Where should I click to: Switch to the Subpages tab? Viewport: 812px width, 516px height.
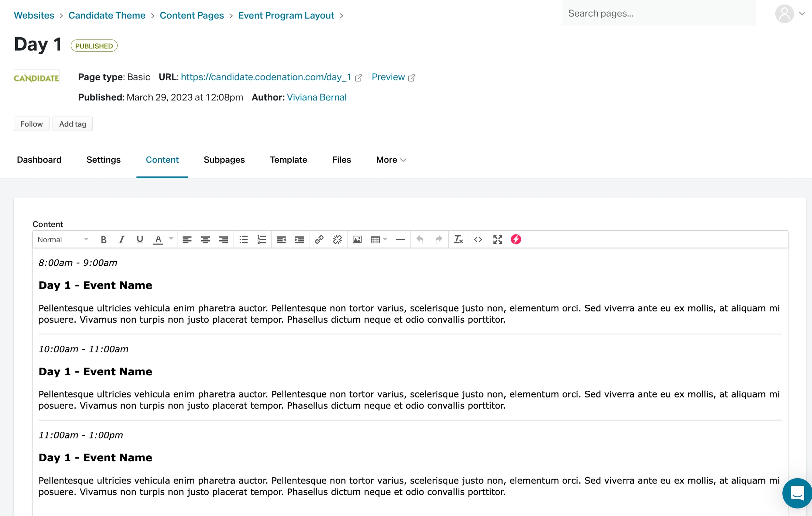coord(224,160)
